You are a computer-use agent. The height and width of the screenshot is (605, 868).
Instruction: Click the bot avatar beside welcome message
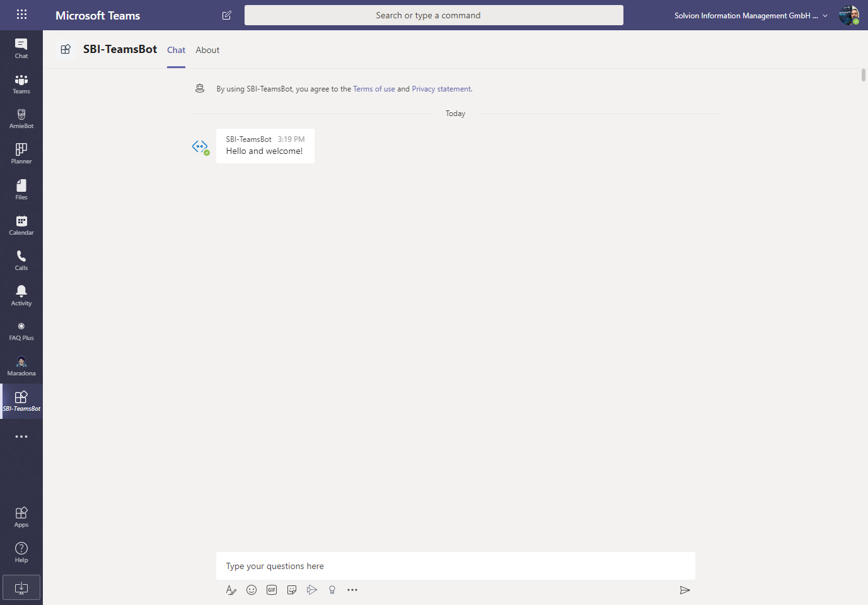click(x=200, y=147)
